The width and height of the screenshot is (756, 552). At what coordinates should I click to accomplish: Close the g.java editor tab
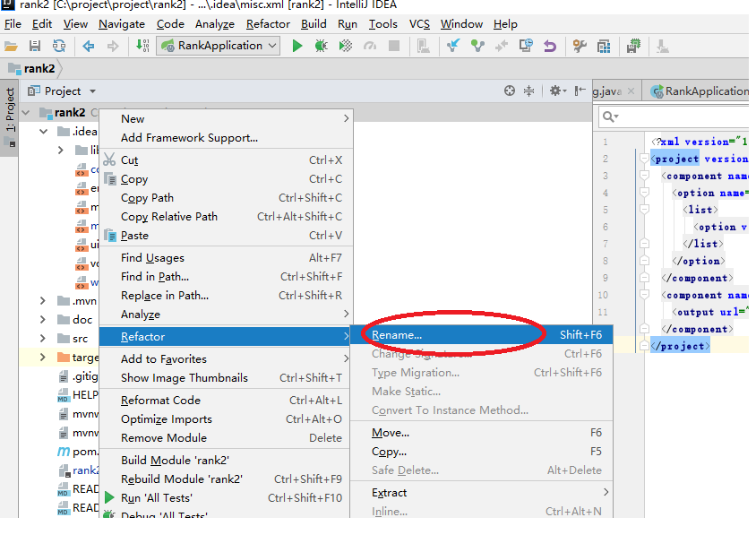point(631,91)
